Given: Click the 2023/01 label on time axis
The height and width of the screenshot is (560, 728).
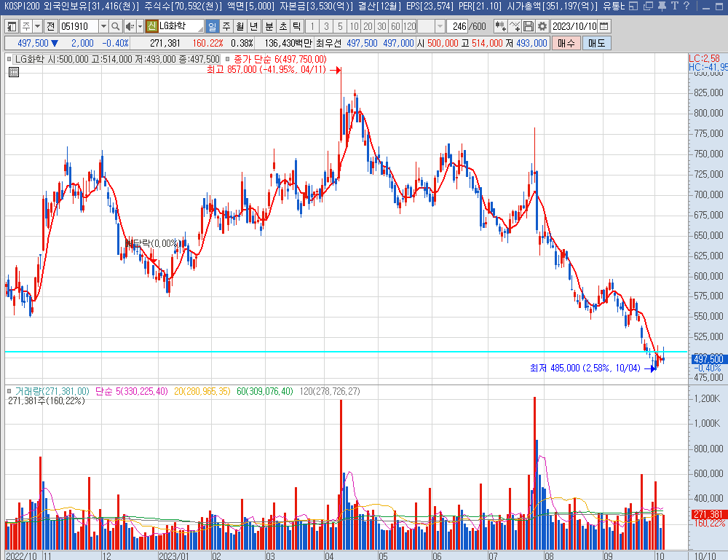Looking at the screenshot, I should click(x=174, y=556).
